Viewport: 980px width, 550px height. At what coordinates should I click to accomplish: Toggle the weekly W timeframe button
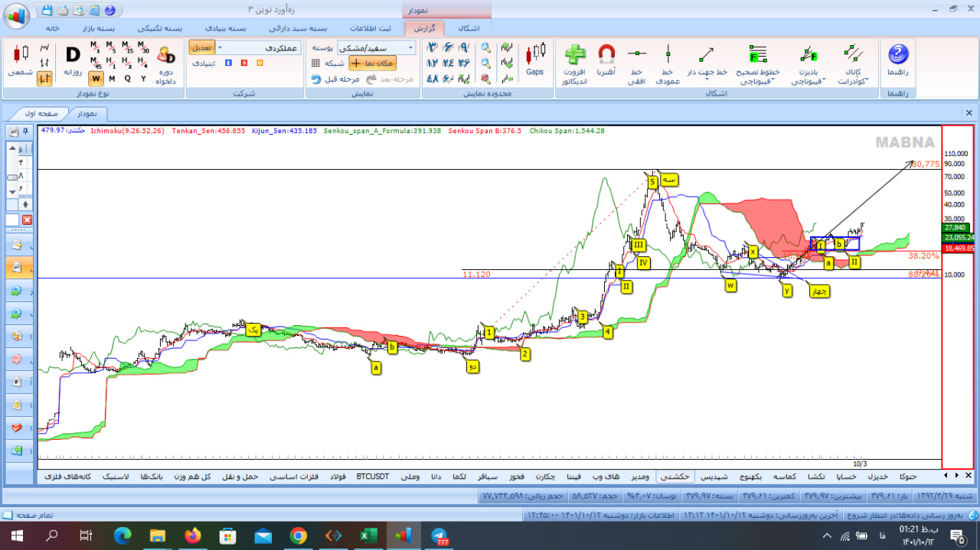point(96,78)
